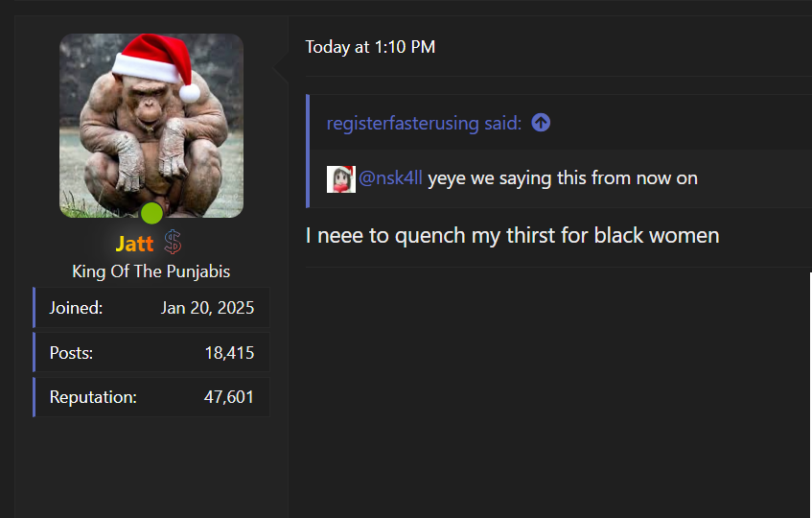Click the "Joined:" label
This screenshot has height=518, width=812.
pyautogui.click(x=76, y=308)
